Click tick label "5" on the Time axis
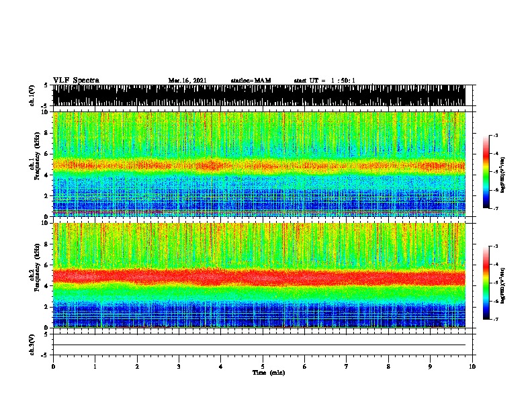Screen dimensions: 532x411 pos(263,367)
